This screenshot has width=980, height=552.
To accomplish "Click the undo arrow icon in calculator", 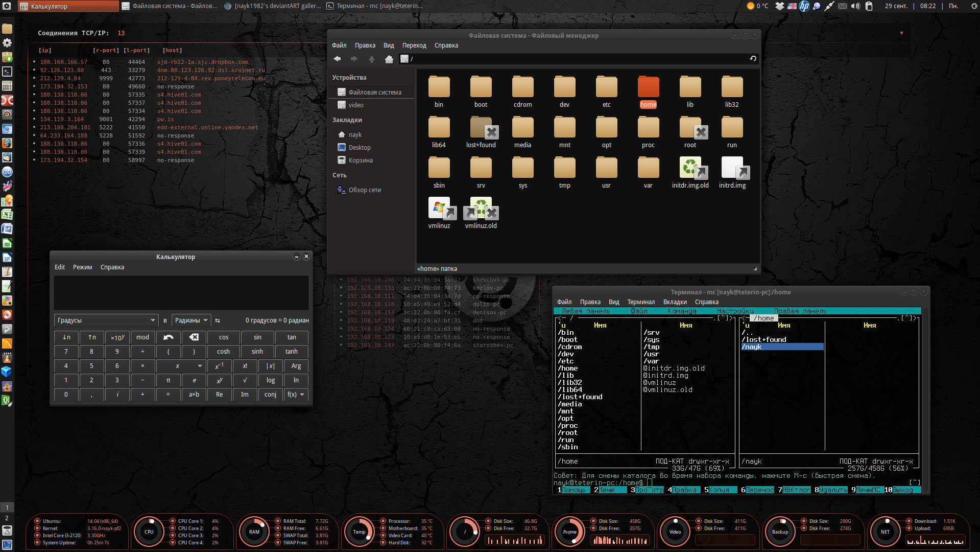I will click(168, 337).
